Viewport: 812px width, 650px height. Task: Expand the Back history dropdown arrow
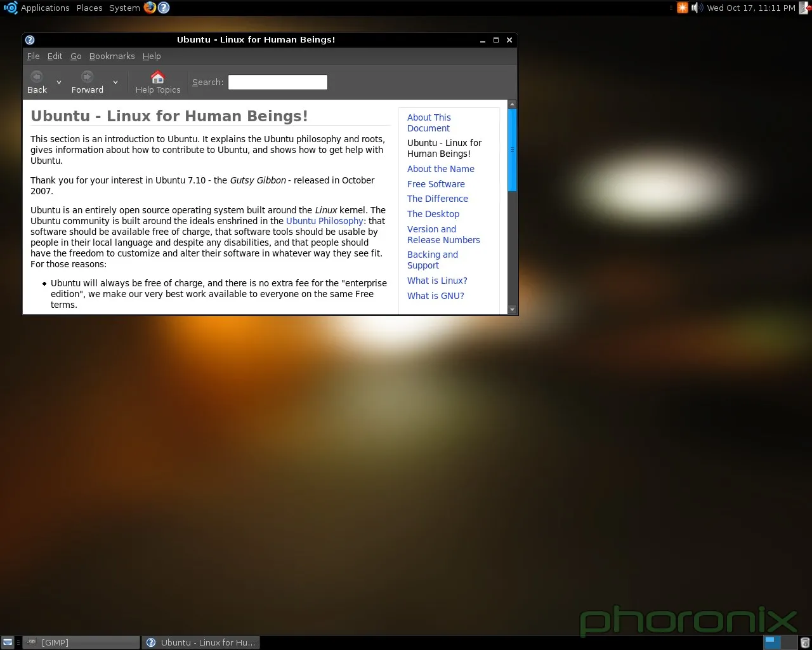(x=59, y=82)
